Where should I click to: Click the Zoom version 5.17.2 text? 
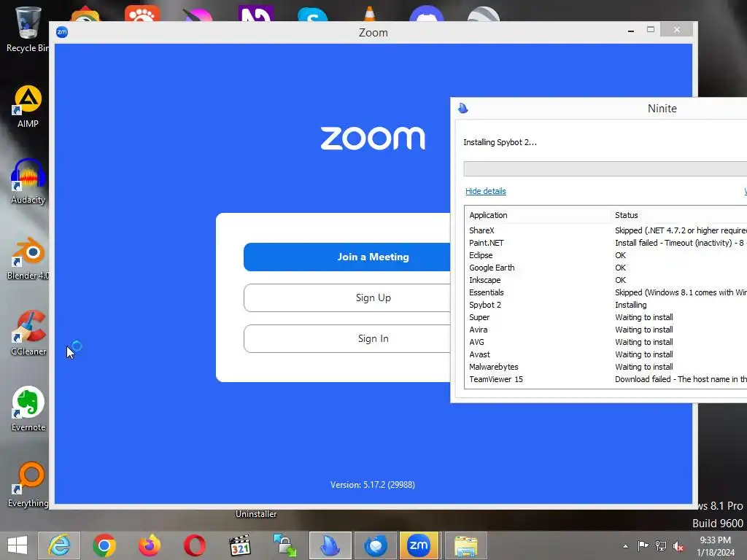click(x=373, y=485)
